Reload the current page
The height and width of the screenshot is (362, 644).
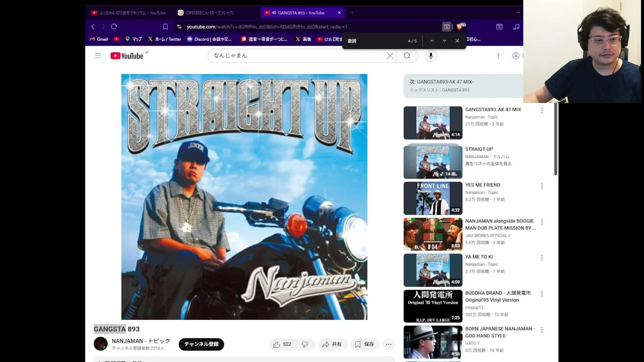point(114,27)
